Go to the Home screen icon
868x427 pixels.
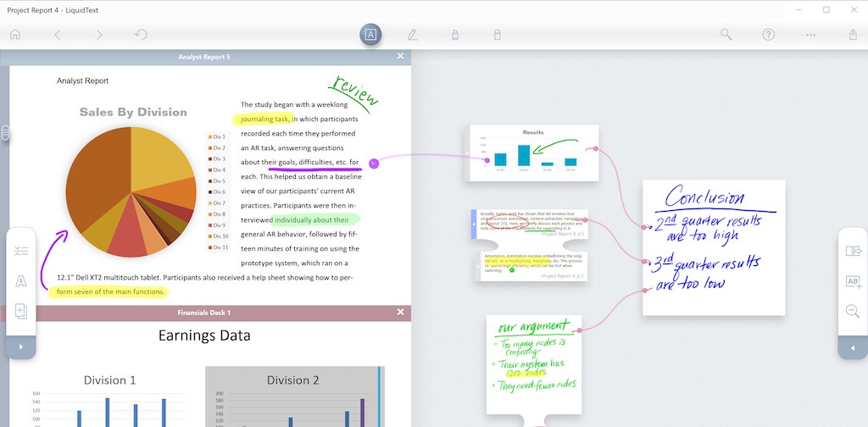[15, 34]
